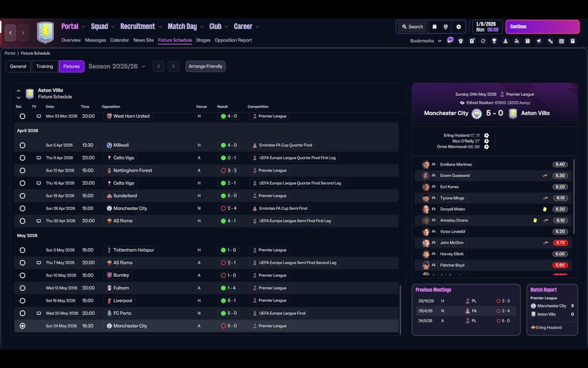The width and height of the screenshot is (588, 368).
Task: Switch to Training view button
Action: (x=45, y=66)
